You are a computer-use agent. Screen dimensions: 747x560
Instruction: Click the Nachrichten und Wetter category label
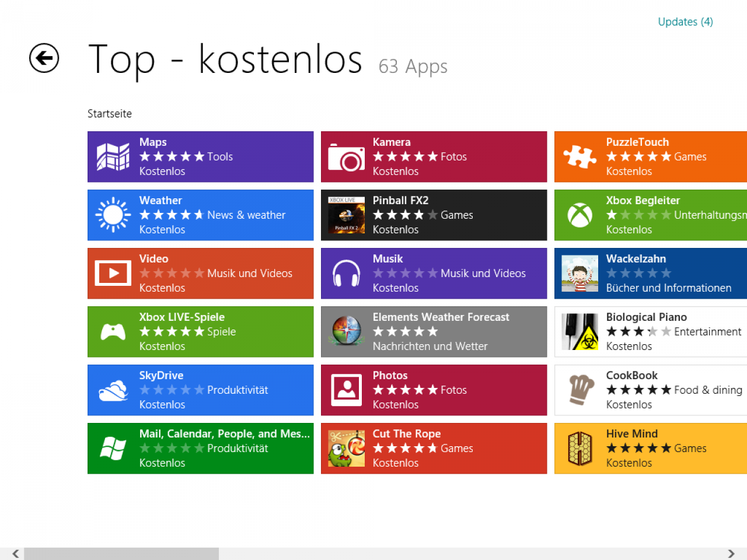(x=430, y=346)
